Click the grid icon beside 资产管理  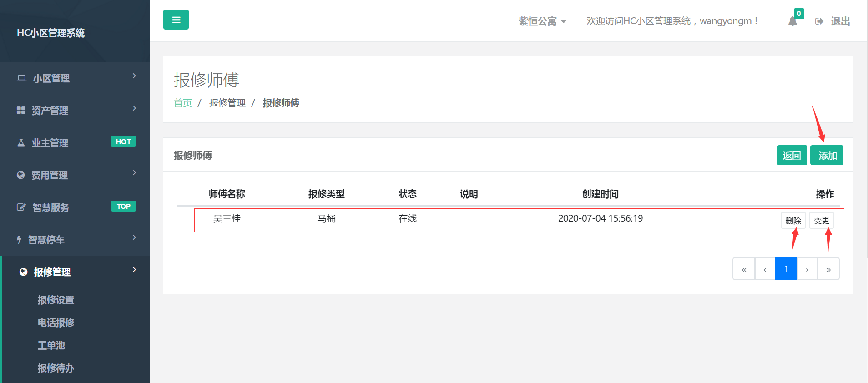[x=21, y=111]
